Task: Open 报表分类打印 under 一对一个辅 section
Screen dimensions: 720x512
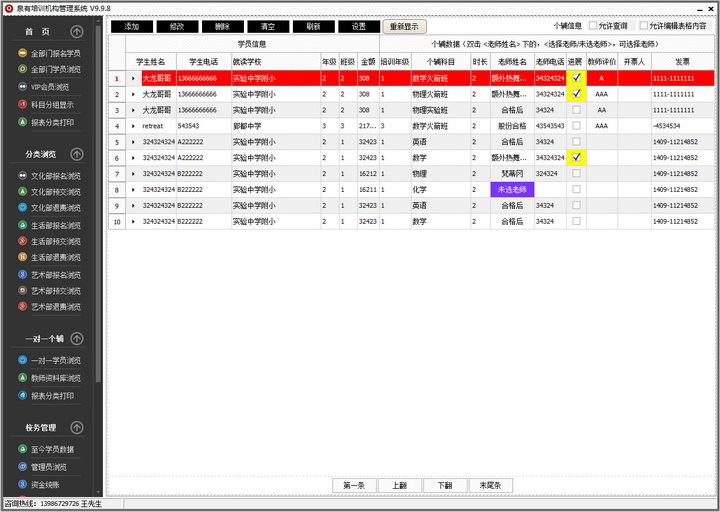Action: tap(46, 395)
